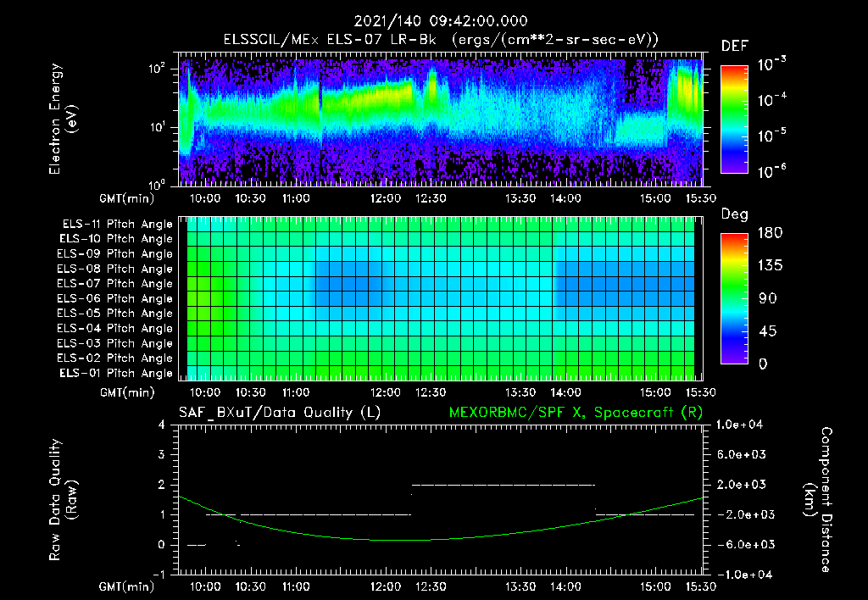Click the Electron Energy (eV) axis label

[63, 119]
